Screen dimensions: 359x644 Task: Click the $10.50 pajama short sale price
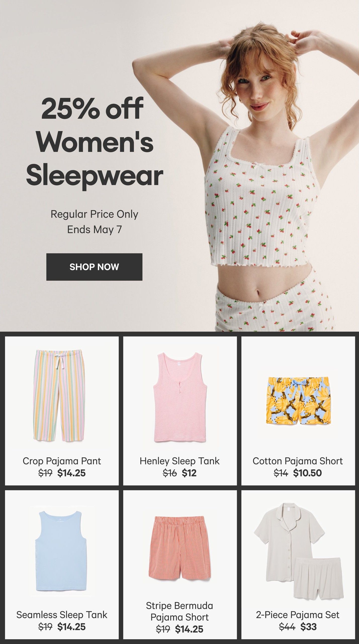307,473
